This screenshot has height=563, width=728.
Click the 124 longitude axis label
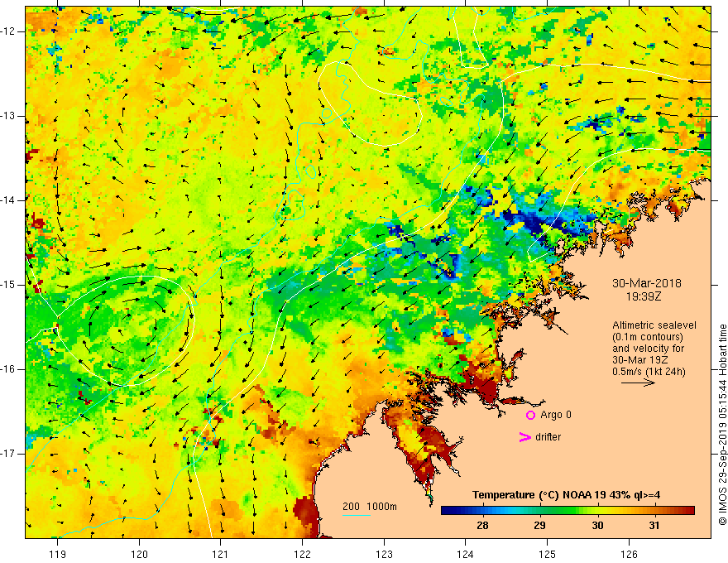point(465,554)
